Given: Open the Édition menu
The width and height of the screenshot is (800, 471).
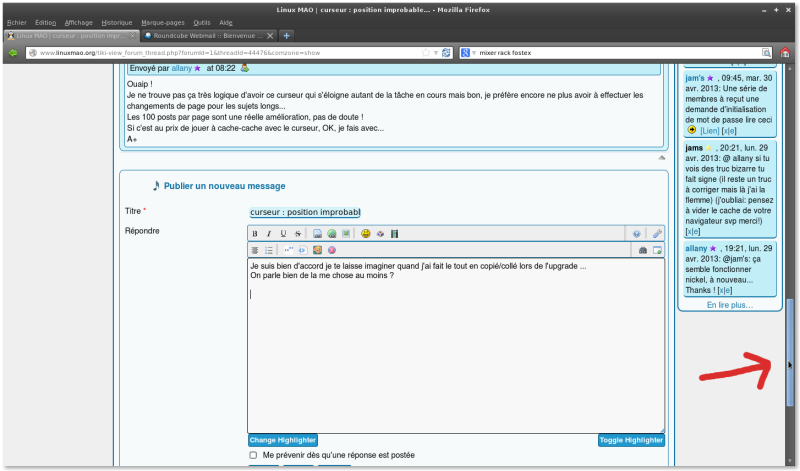Looking at the screenshot, I should click(x=45, y=22).
